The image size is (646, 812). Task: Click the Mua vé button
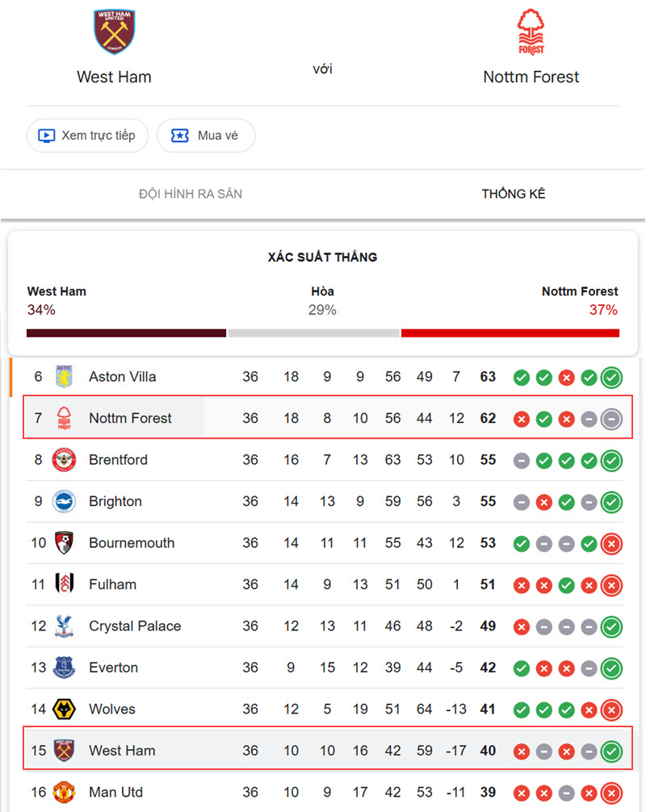click(x=206, y=136)
